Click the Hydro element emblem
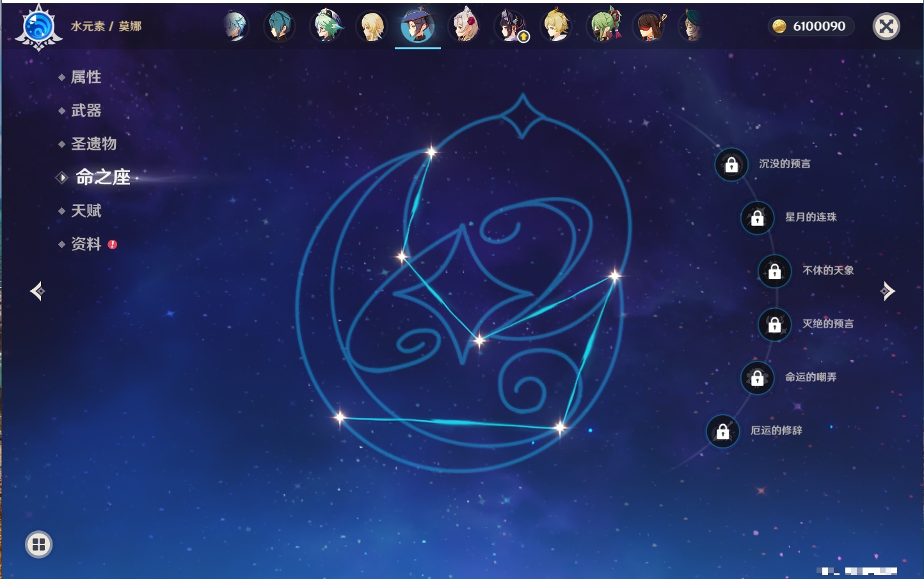924x579 pixels. (38, 28)
